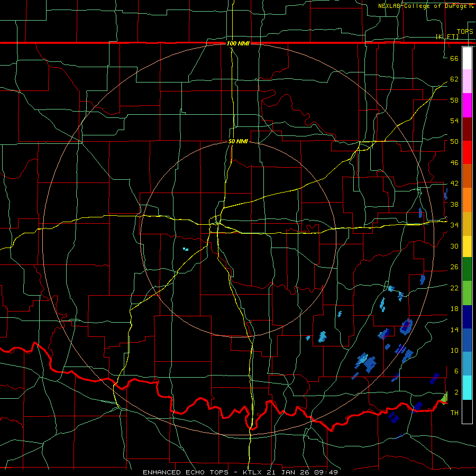Click the green echo on the map's right edge
Image resolution: width=476 pixels, height=476 pixels.
(444, 398)
